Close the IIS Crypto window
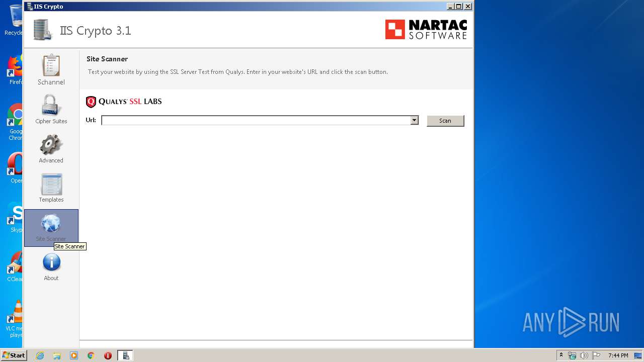644x362 pixels. tap(467, 7)
